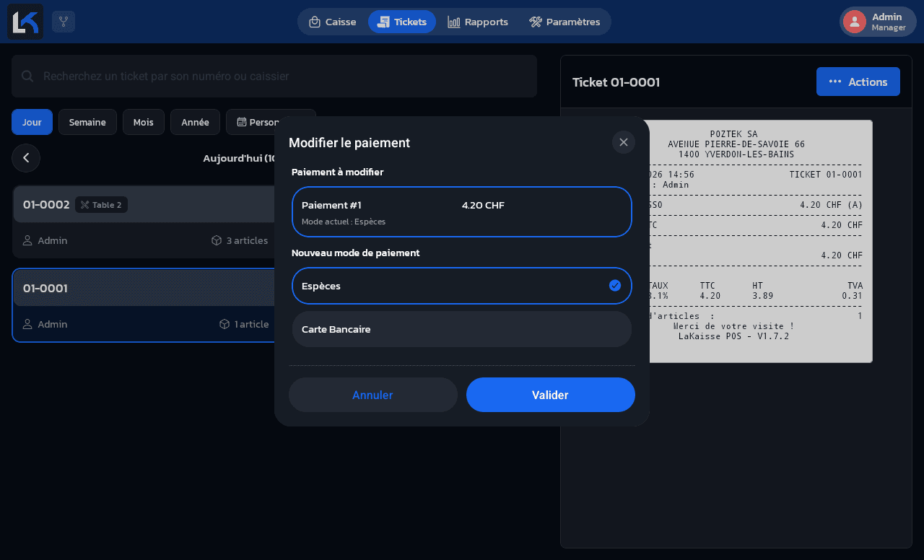Choose Carte Bancaire as payment mode
Viewport: 924px width, 560px height.
pyautogui.click(x=462, y=329)
